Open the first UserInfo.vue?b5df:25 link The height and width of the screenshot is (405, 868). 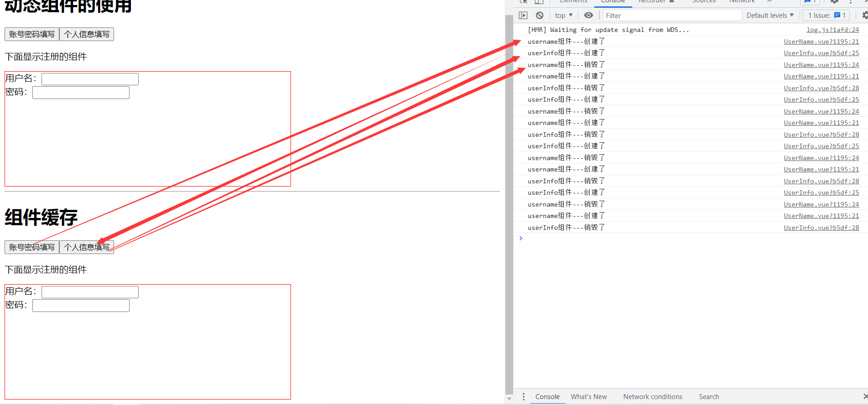click(821, 53)
